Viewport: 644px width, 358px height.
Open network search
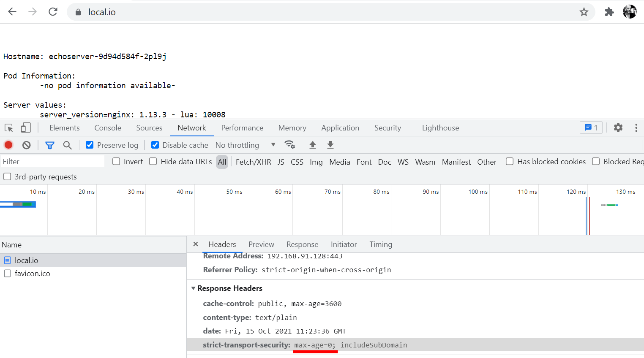[x=67, y=145]
